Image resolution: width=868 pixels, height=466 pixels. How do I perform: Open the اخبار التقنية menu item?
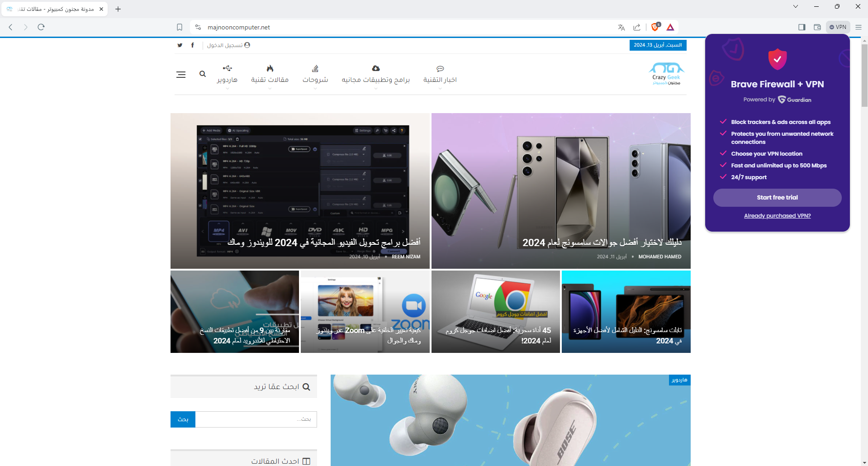[440, 80]
